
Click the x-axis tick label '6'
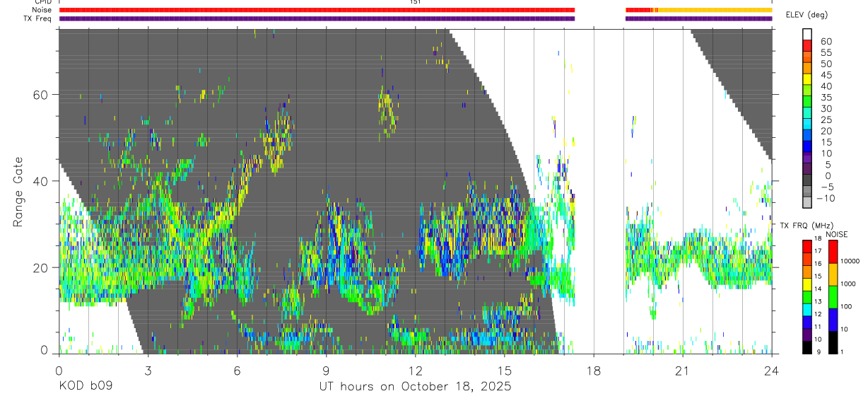pos(237,371)
